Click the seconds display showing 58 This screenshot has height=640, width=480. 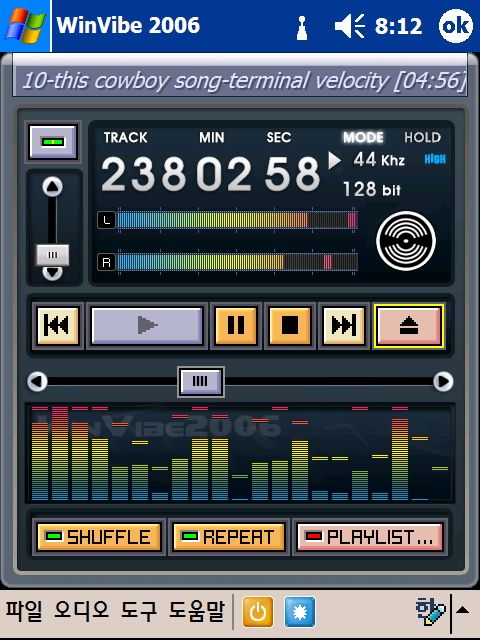click(292, 175)
